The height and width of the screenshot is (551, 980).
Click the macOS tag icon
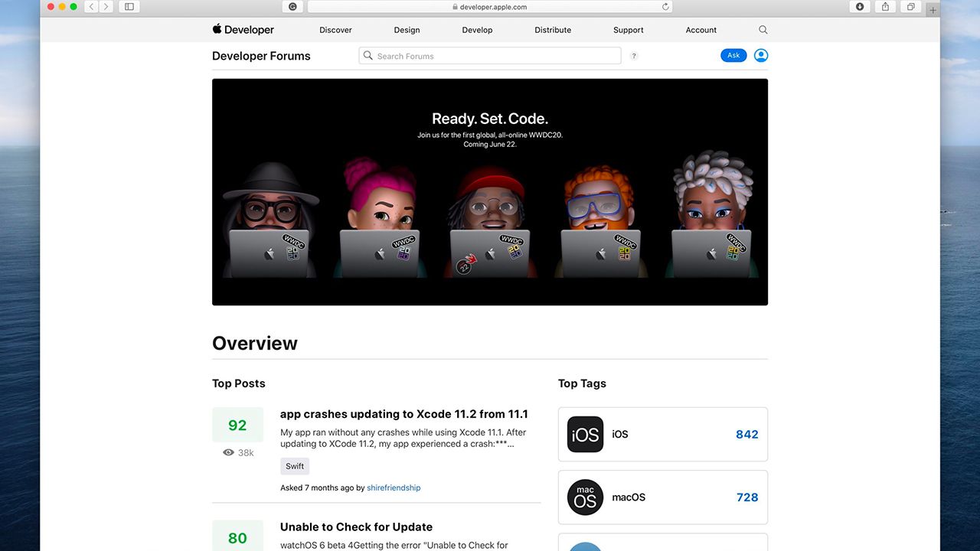(585, 497)
